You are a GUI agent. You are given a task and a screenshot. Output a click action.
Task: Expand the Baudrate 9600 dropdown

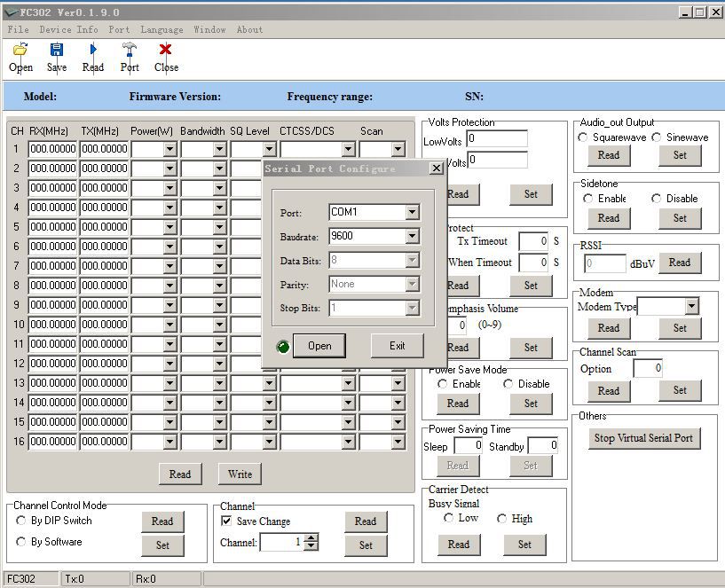pos(412,236)
